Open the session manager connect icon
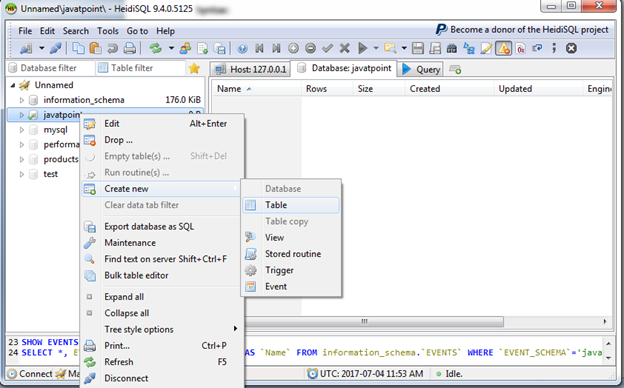Viewport: 624px width, 388px height. coord(26,49)
